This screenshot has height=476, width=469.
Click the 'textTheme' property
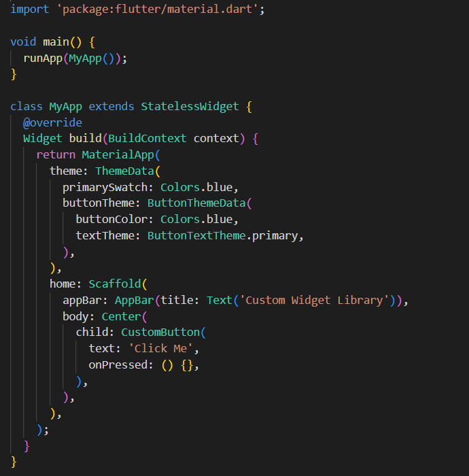click(x=105, y=235)
